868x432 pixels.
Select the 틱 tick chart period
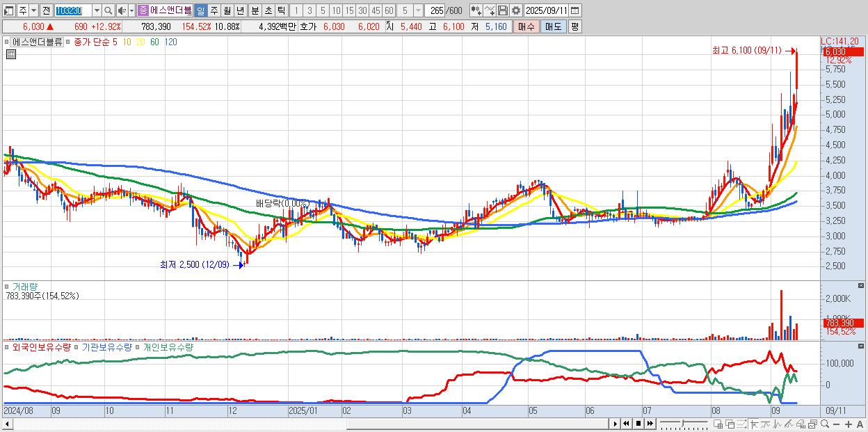(281, 10)
